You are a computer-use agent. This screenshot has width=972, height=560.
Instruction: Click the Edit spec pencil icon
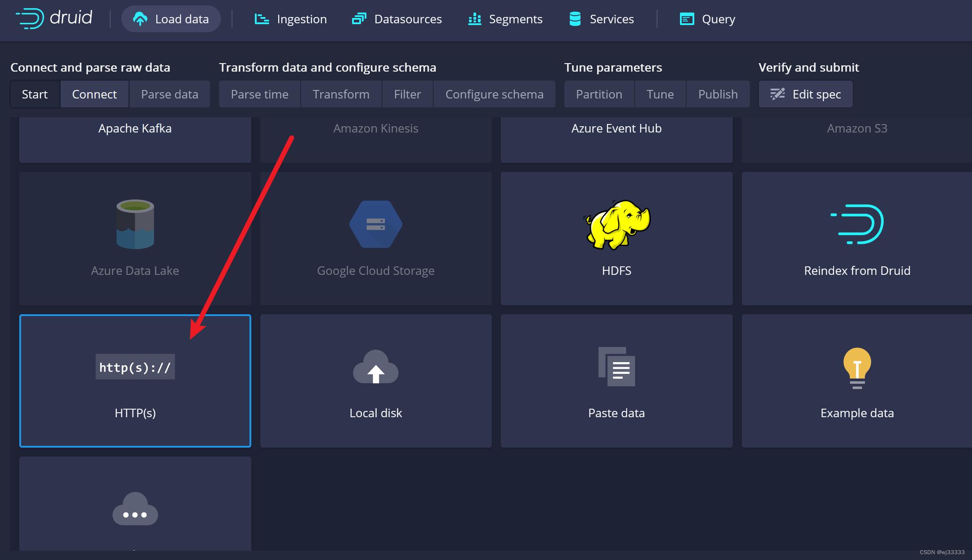click(778, 94)
